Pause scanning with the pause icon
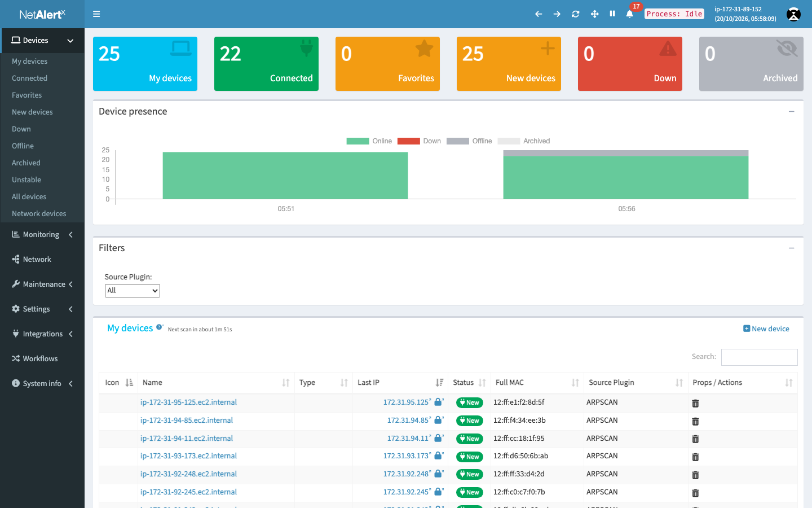The width and height of the screenshot is (812, 508). coord(612,14)
